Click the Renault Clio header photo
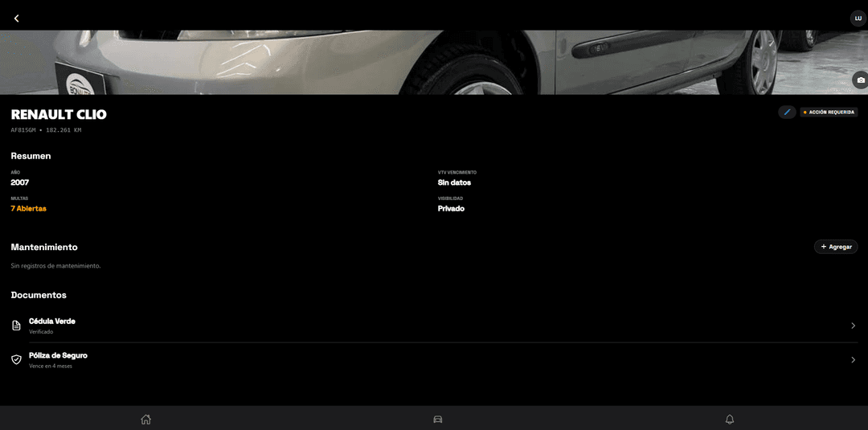This screenshot has width=868, height=430. click(434, 62)
